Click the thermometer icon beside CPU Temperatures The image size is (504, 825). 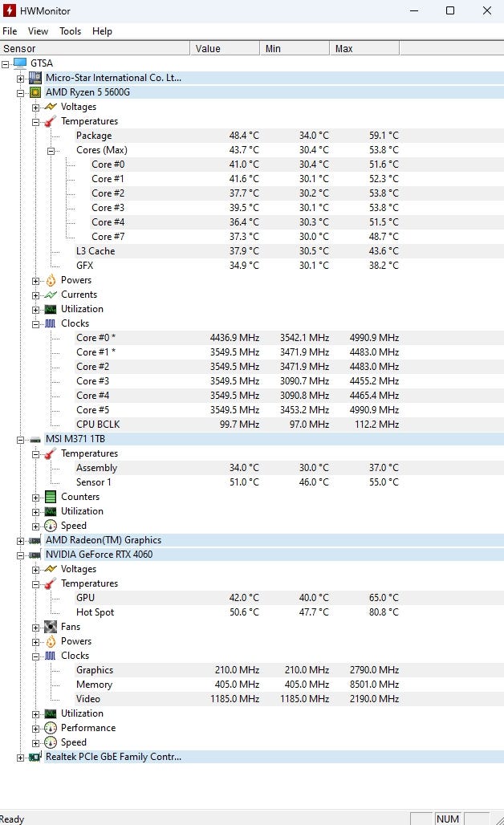tap(51, 121)
